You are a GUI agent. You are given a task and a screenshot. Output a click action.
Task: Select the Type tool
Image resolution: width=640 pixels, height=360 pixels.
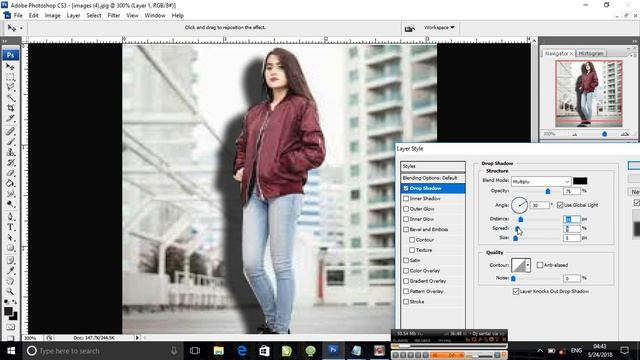pyautogui.click(x=10, y=227)
